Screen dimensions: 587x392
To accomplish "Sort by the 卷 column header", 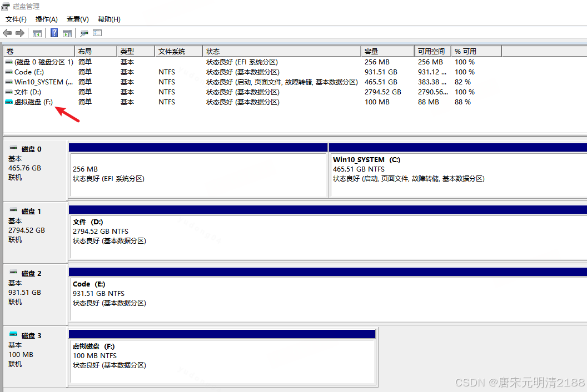I will click(x=39, y=51).
